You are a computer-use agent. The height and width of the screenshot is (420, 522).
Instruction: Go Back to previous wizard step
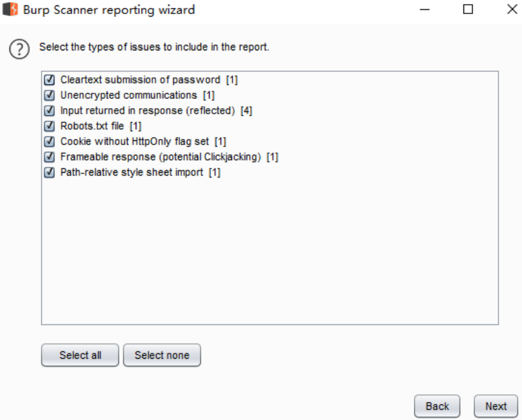click(x=437, y=406)
